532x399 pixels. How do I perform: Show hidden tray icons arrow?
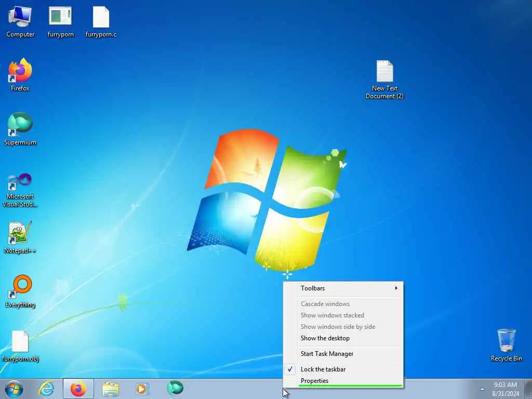coord(482,389)
